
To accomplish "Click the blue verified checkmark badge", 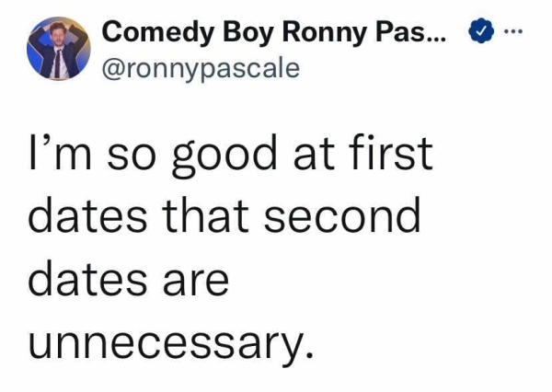I will click(479, 33).
